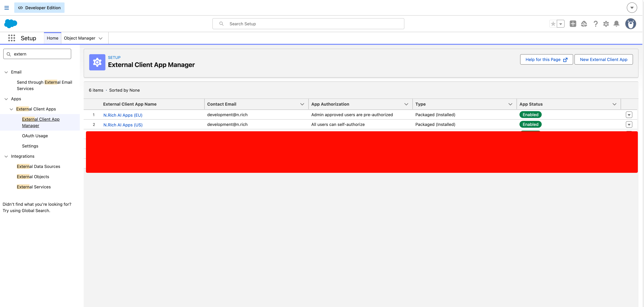This screenshot has height=307, width=644.
Task: Open the favorites list dropdown arrow
Action: click(x=561, y=24)
